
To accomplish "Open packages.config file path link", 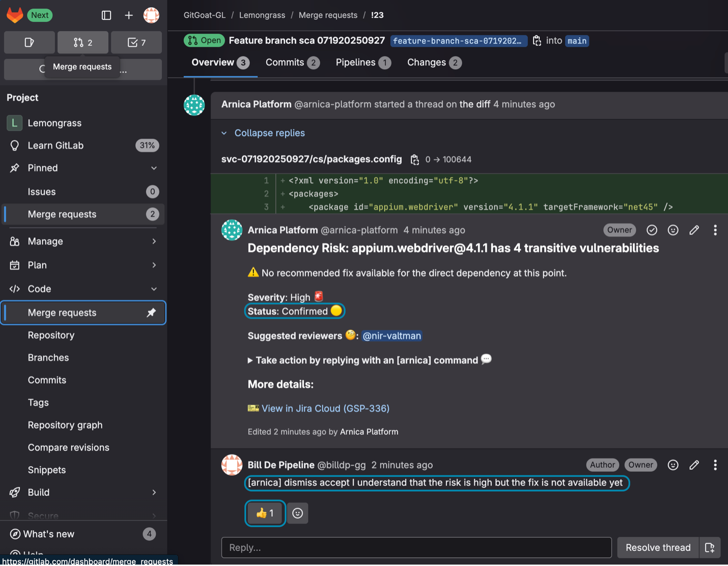I will (312, 159).
